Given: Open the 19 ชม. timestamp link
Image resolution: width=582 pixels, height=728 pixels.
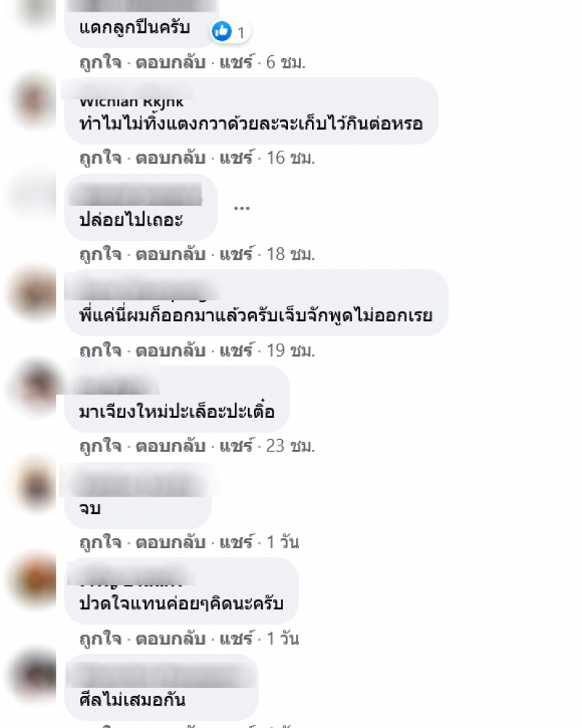Looking at the screenshot, I should 290,350.
